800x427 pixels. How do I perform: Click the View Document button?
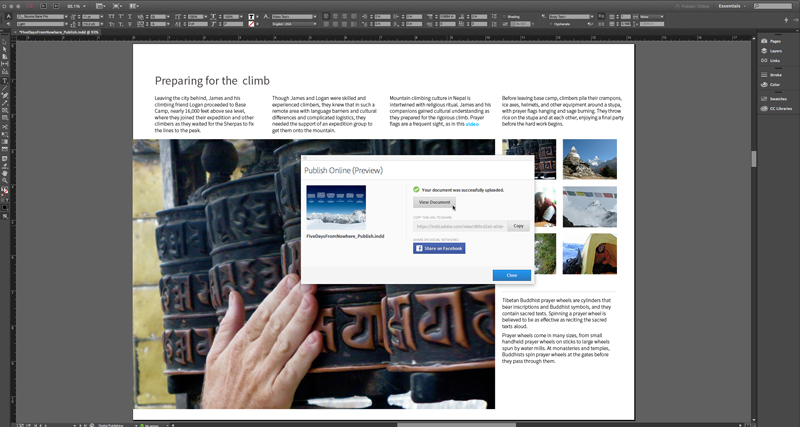[434, 202]
